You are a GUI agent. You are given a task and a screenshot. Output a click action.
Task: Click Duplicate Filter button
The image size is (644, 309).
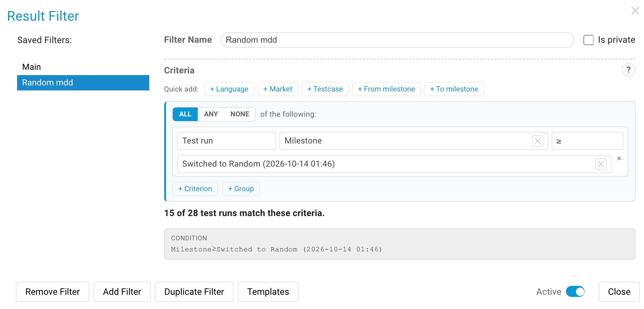click(194, 292)
